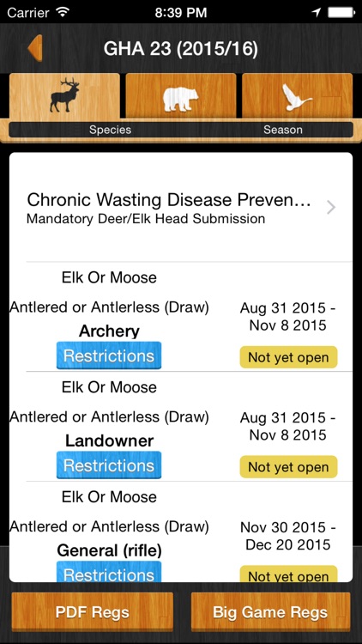Tap the battery indicator icon

pyautogui.click(x=341, y=13)
